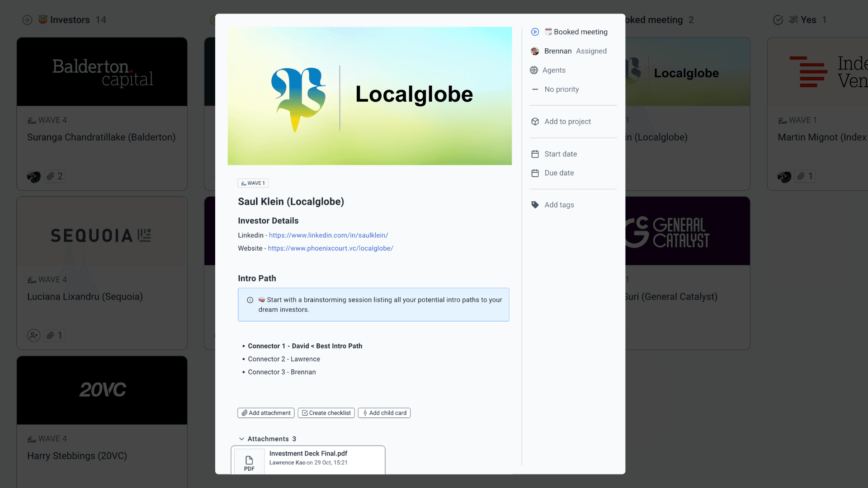Click the assignee avatar on Balderton card

click(34, 177)
